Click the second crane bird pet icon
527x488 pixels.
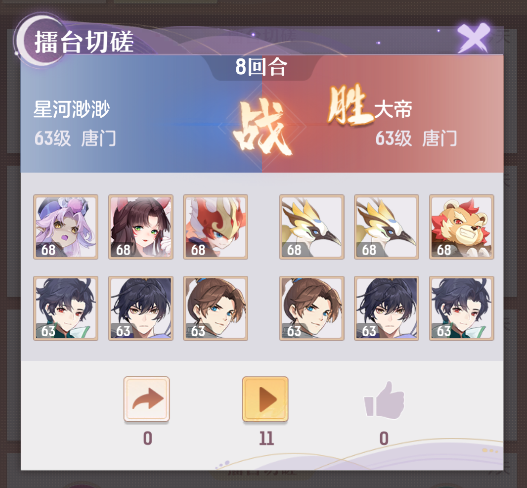(x=387, y=227)
